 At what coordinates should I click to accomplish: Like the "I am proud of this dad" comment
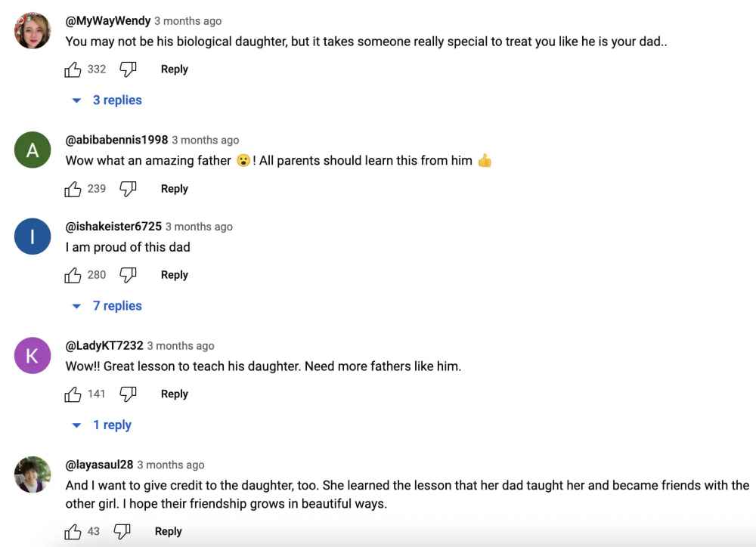click(x=73, y=275)
